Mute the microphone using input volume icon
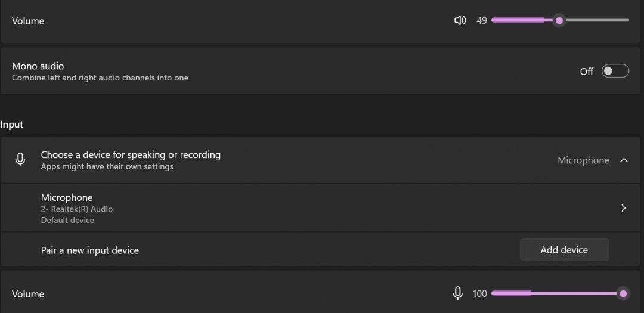The image size is (644, 313). 457,293
